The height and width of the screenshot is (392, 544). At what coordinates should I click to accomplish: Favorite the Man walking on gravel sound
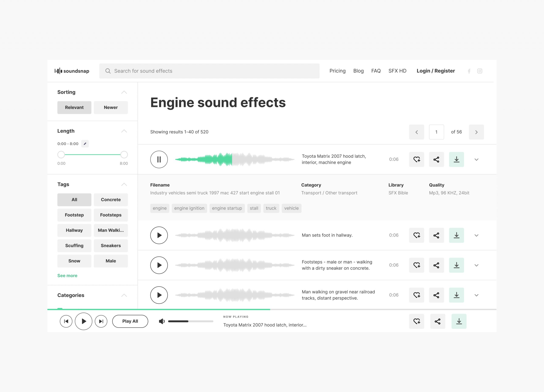(416, 295)
